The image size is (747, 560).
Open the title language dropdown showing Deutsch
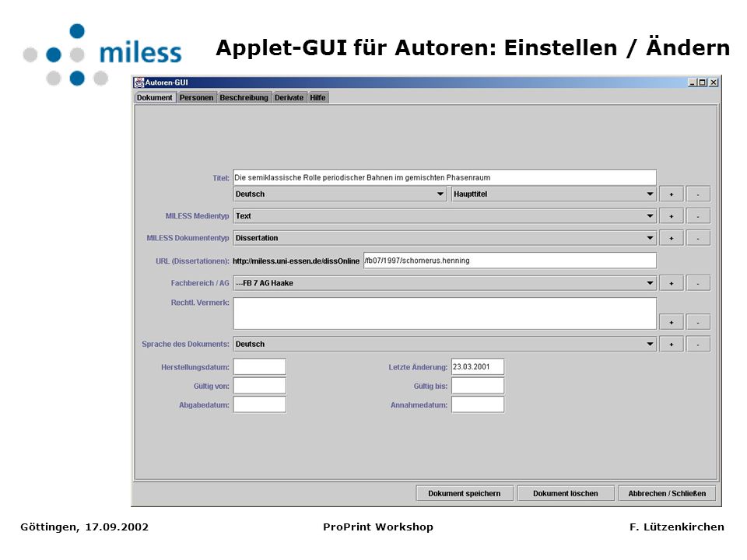[x=340, y=194]
